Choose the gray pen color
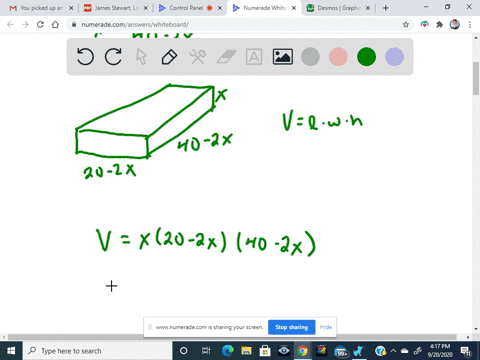The image size is (480, 360). point(310,57)
